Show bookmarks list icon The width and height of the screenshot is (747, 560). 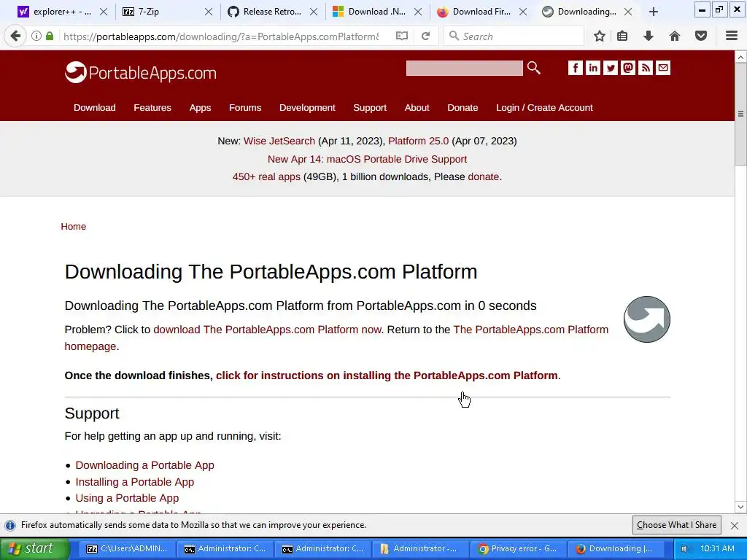[x=622, y=36]
